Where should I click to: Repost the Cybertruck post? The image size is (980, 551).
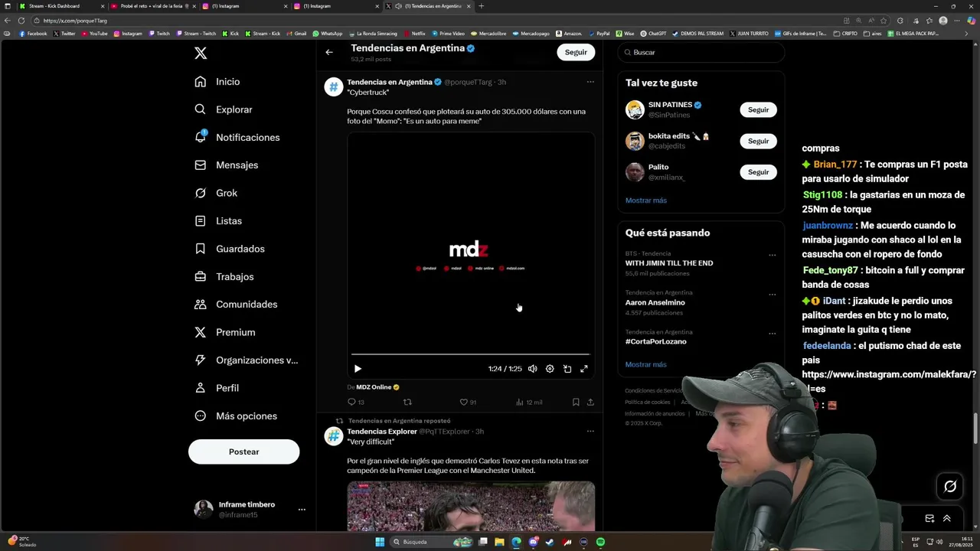tap(407, 402)
